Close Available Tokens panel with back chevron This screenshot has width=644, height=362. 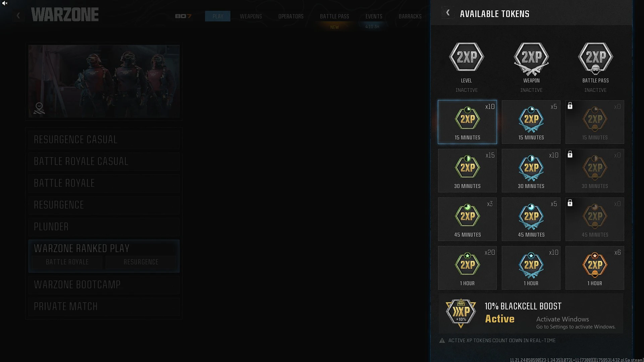click(x=448, y=13)
